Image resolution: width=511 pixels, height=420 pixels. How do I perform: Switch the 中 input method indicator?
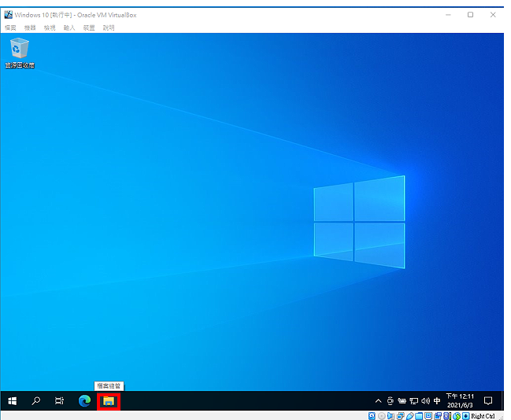[437, 401]
